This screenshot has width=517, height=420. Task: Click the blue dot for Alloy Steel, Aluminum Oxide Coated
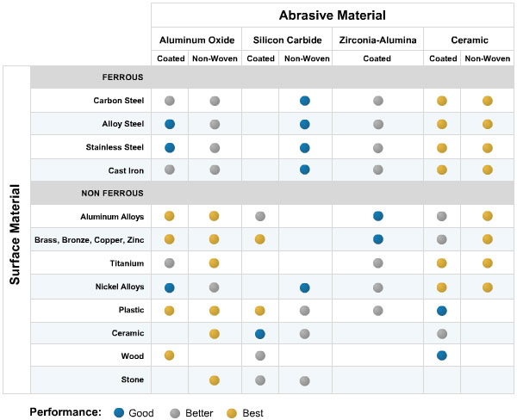tap(170, 124)
